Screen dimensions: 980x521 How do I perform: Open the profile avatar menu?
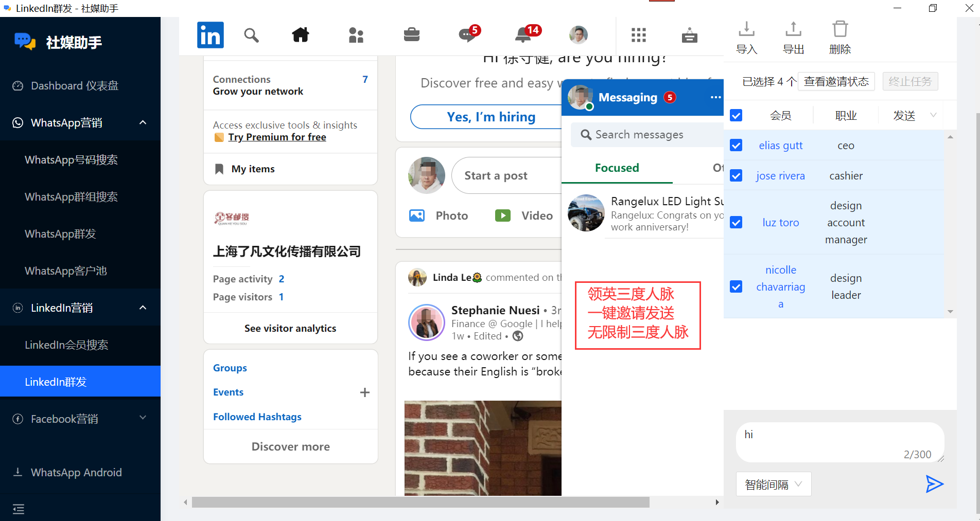pyautogui.click(x=579, y=35)
